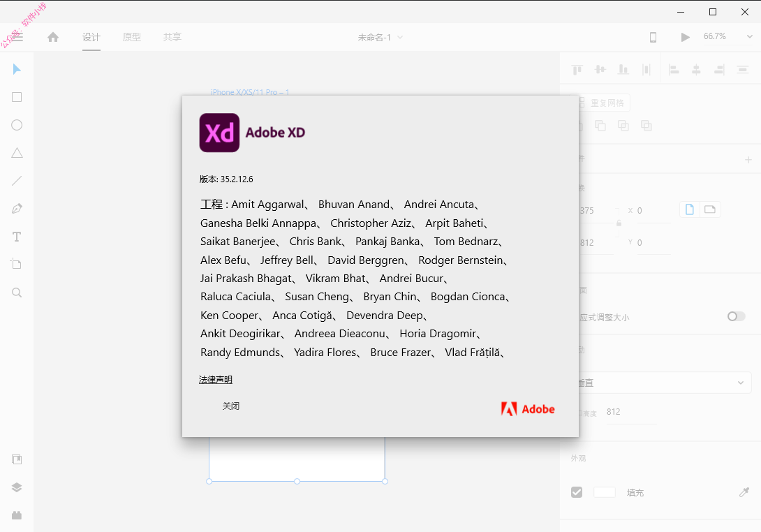Click the Adobe logo in dialog
Image resolution: width=761 pixels, height=532 pixels.
click(x=528, y=409)
